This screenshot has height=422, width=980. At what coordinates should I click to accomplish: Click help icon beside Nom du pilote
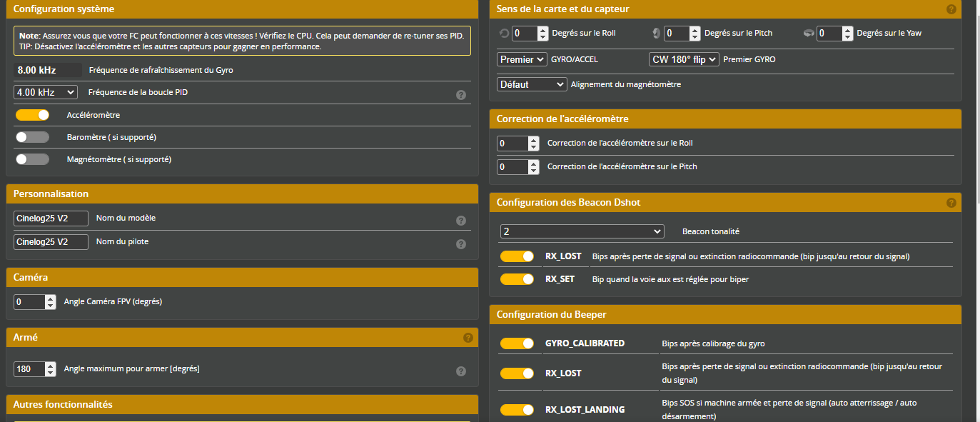pos(461,244)
